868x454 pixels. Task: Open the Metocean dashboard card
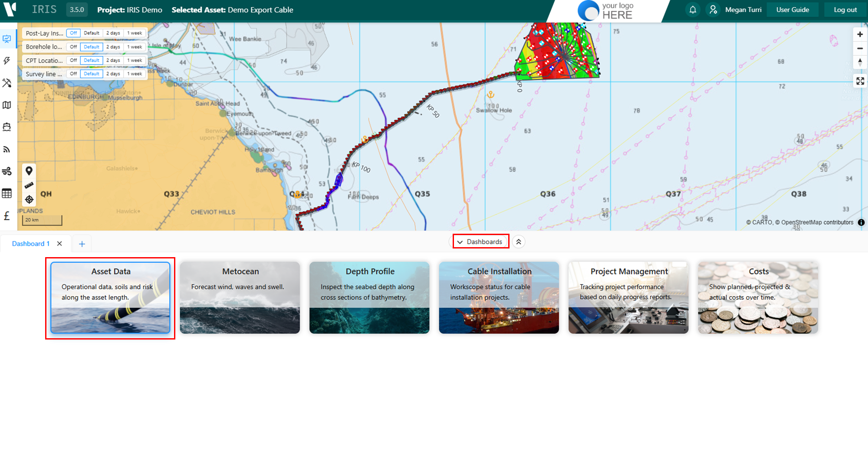[x=240, y=297]
